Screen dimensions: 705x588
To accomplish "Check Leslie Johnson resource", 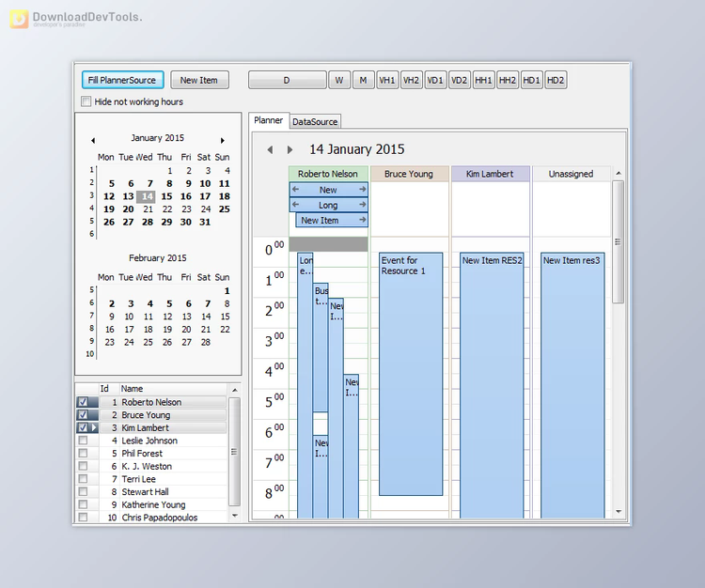I will click(x=83, y=441).
